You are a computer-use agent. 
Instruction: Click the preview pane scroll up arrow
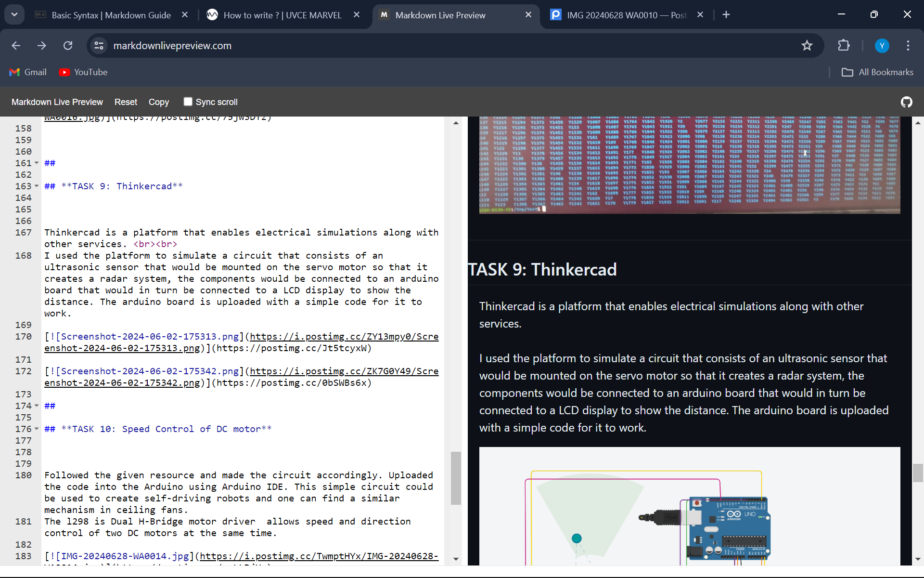pyautogui.click(x=918, y=123)
